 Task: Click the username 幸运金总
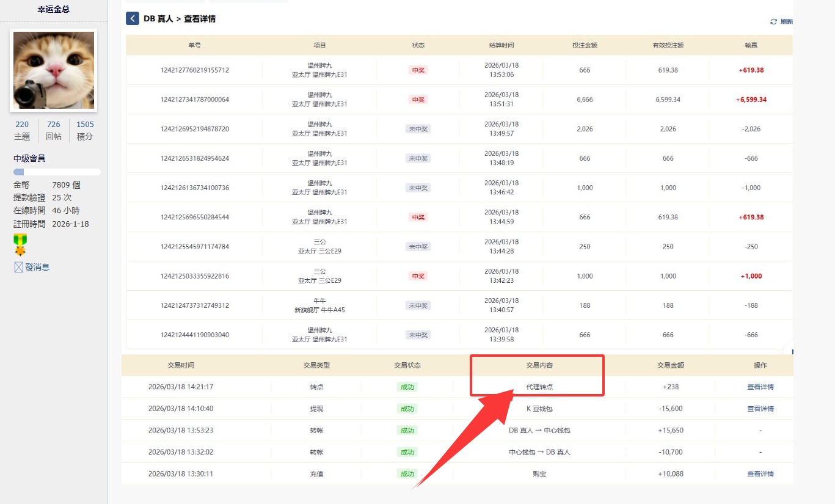tap(53, 9)
